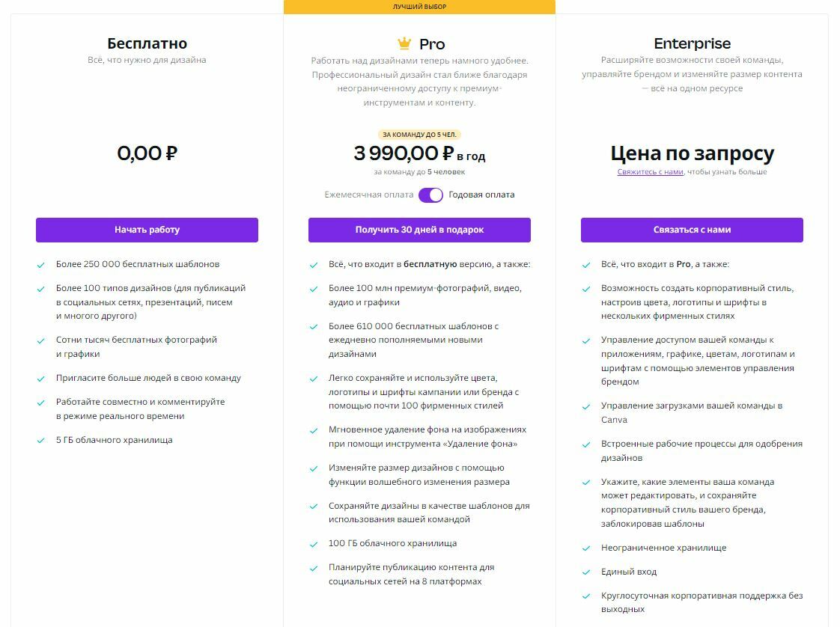Viewport: 840px width, 627px height.
Task: Click checkmark next to Пригласите больше людей
Action: click(x=40, y=379)
